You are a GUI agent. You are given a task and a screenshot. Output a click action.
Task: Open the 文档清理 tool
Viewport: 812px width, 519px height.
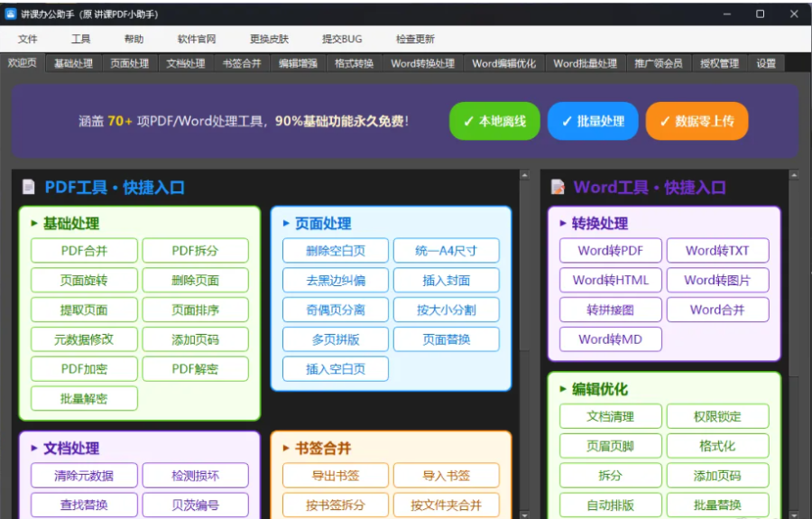pos(611,416)
